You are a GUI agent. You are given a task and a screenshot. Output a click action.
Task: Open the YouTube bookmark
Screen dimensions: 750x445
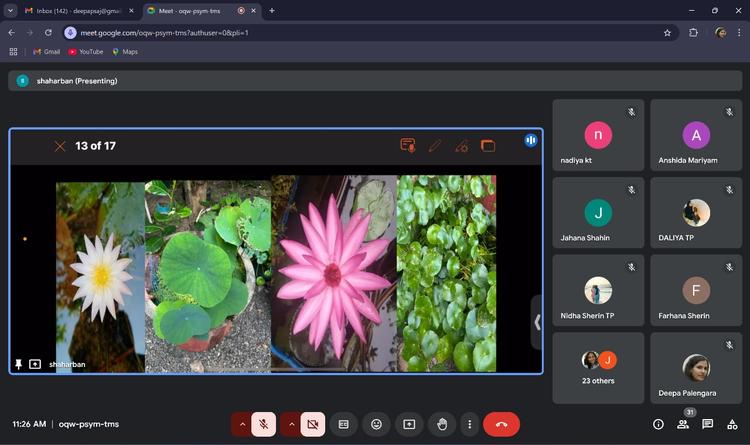coord(86,52)
